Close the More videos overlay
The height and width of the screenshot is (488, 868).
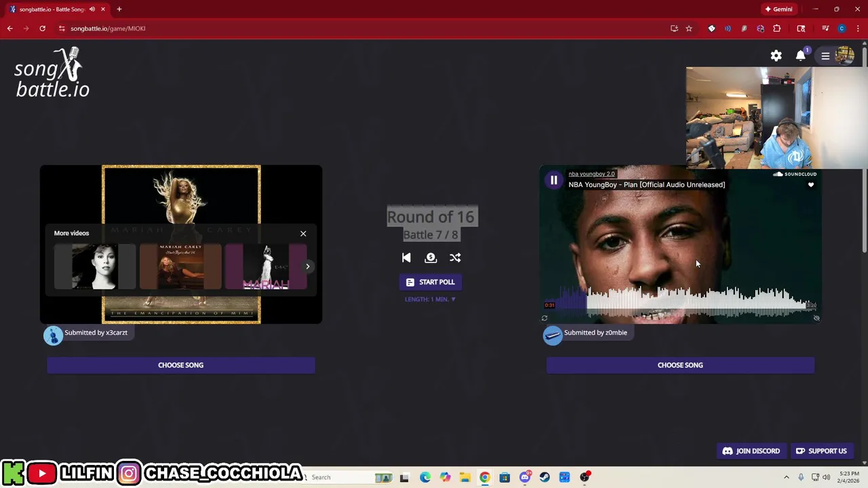(x=303, y=234)
